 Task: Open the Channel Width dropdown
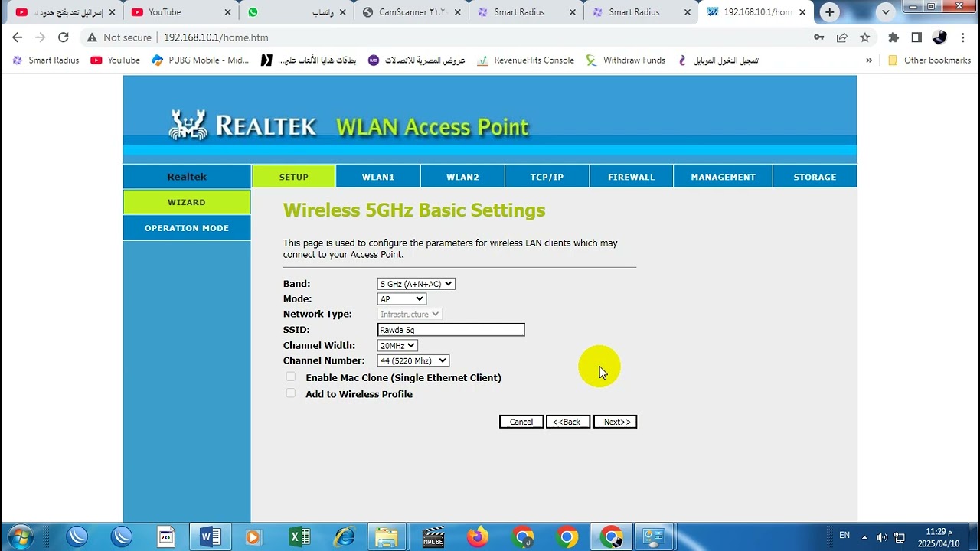coord(397,346)
